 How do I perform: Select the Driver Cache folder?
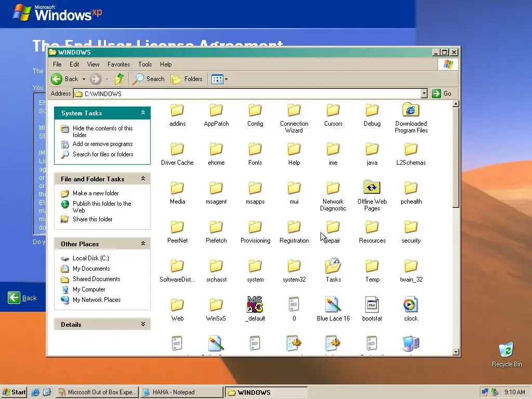pos(177,154)
